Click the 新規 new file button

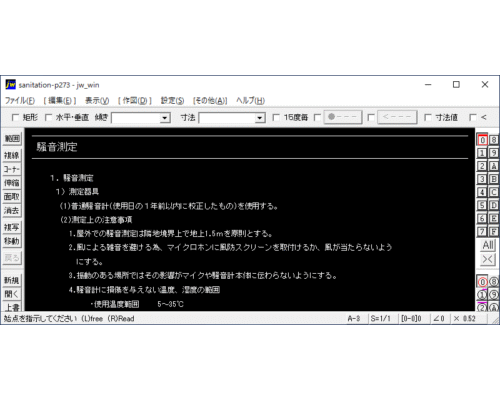(12, 280)
